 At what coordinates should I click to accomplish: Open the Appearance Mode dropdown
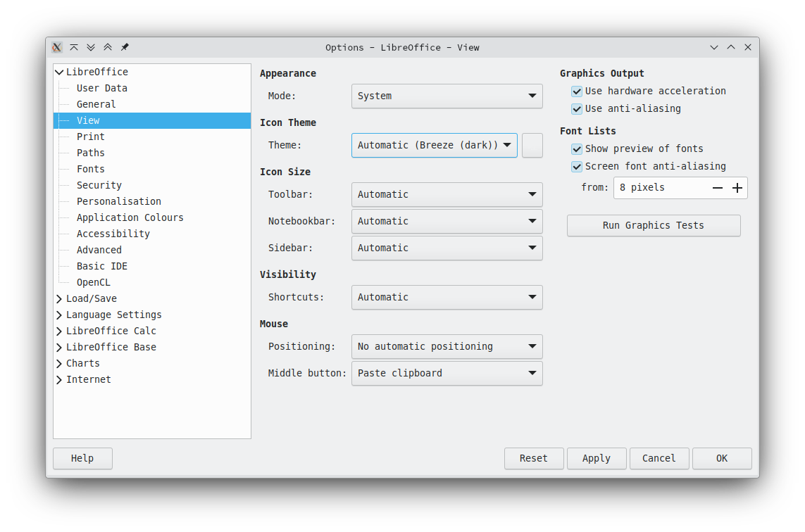tap(447, 96)
